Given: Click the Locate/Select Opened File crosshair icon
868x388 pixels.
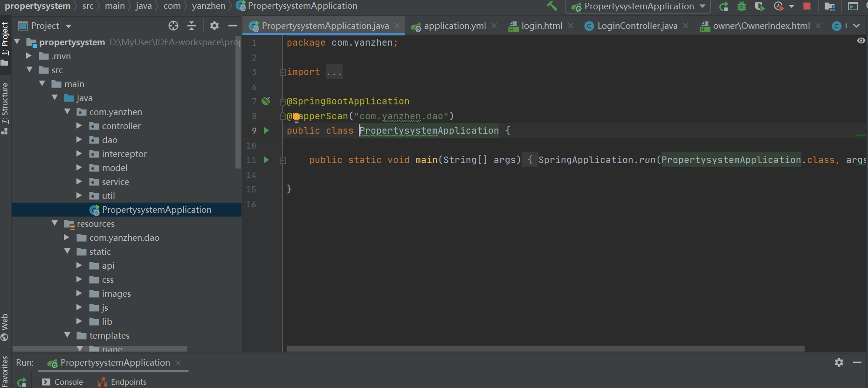Looking at the screenshot, I should point(173,26).
